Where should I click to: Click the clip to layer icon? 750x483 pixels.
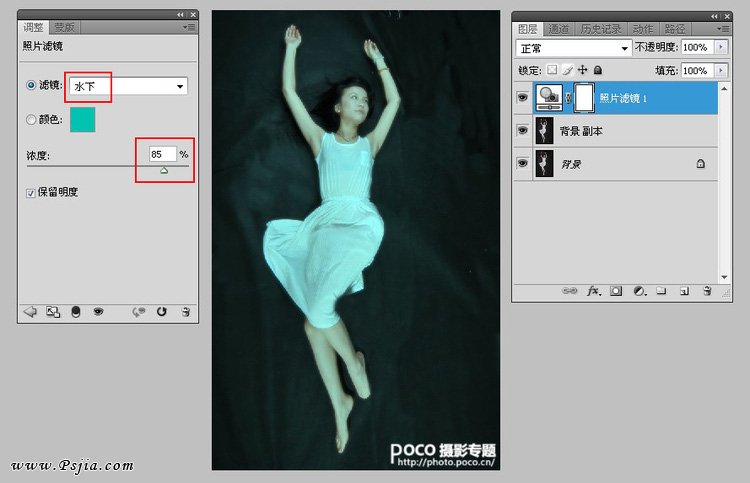point(75,312)
